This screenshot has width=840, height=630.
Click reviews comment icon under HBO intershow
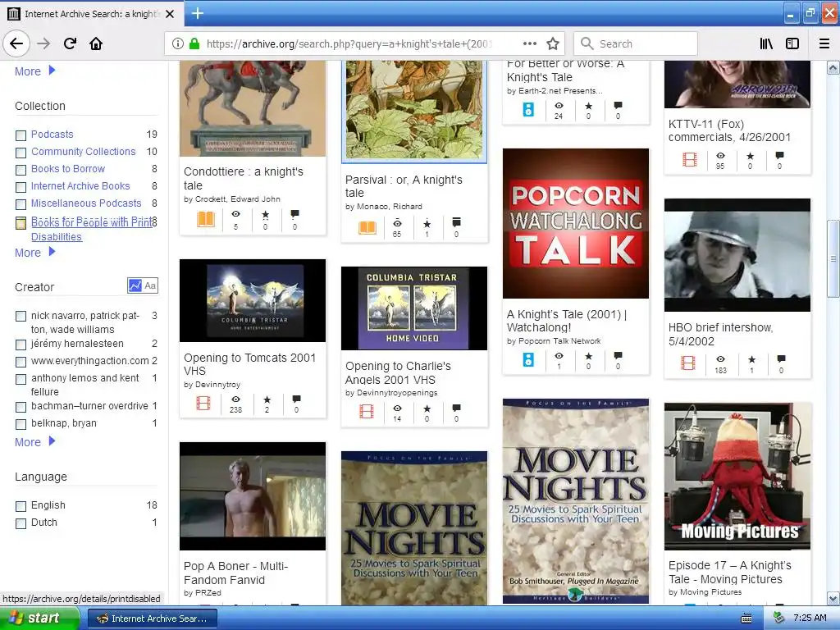(x=781, y=358)
